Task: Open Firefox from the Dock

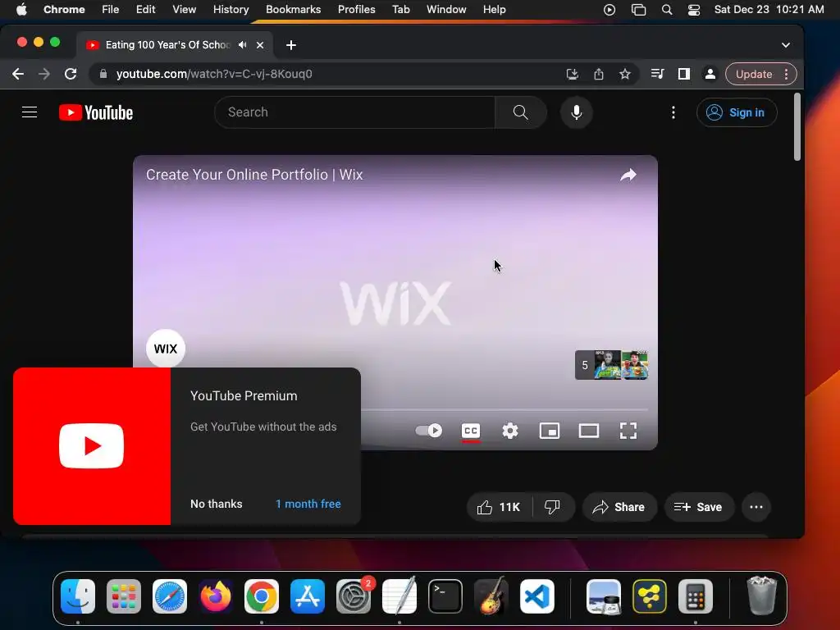Action: [x=216, y=596]
